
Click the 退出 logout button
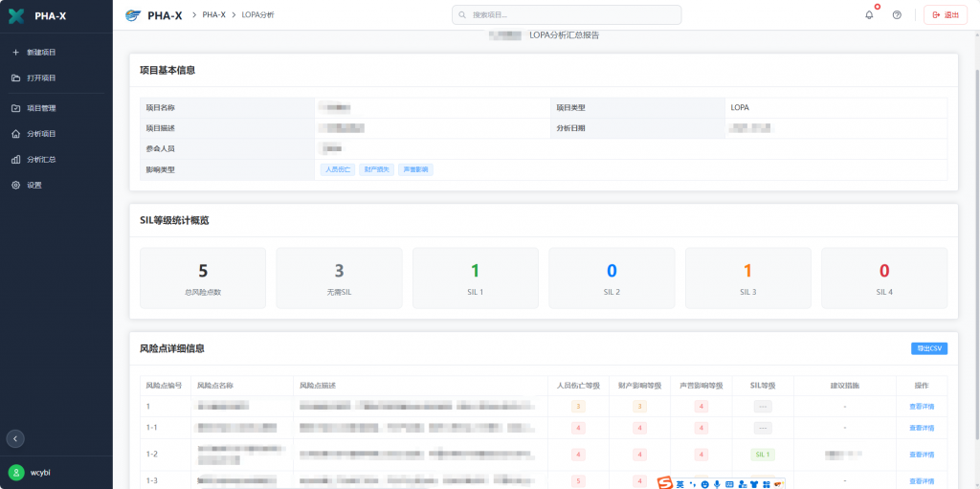945,15
